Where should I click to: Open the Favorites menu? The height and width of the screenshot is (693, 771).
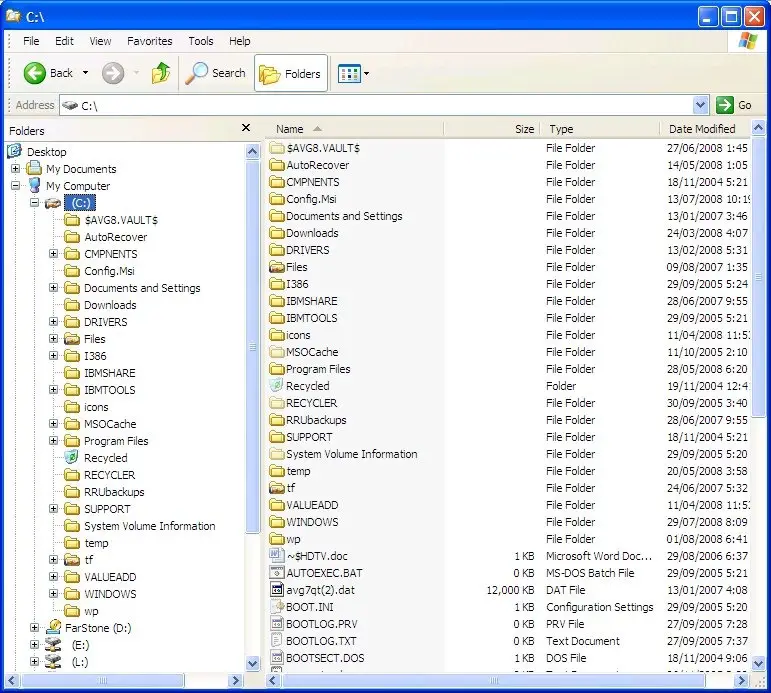coord(149,41)
